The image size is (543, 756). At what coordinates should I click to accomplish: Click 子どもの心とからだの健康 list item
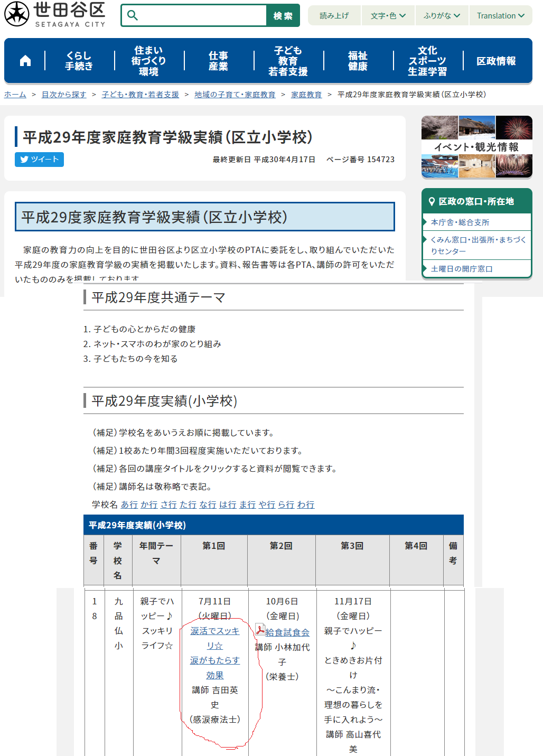tap(144, 329)
